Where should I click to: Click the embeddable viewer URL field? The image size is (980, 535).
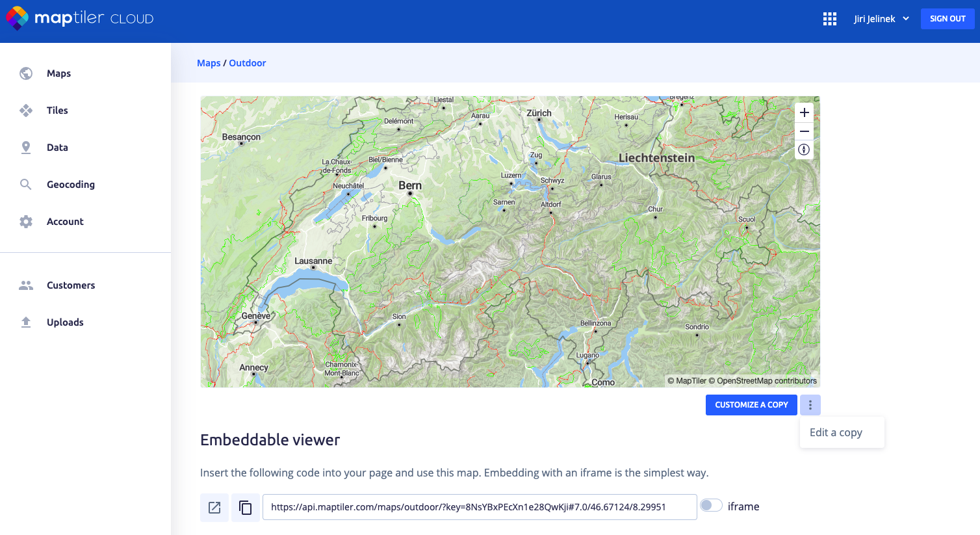[480, 507]
